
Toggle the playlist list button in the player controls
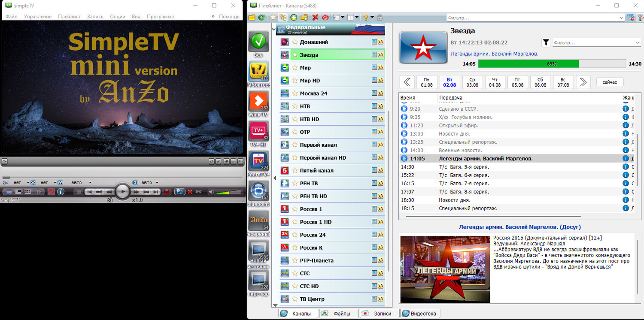(x=9, y=192)
